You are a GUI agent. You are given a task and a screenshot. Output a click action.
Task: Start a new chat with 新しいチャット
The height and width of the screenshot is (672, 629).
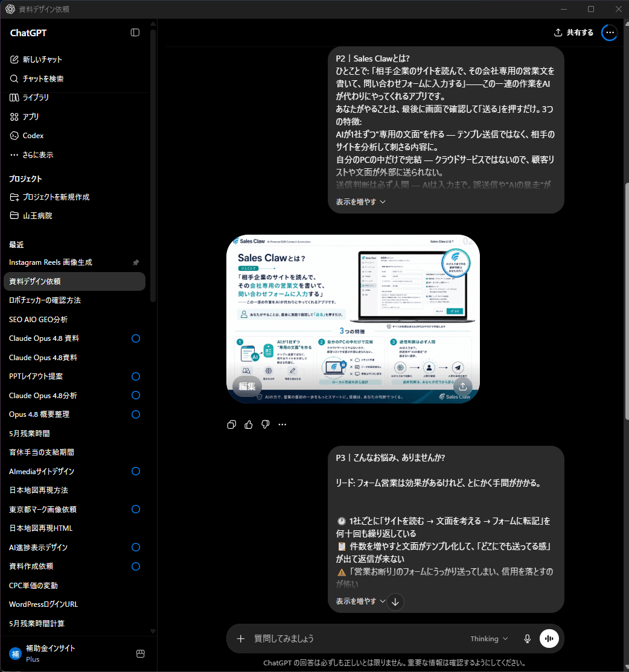coord(36,60)
